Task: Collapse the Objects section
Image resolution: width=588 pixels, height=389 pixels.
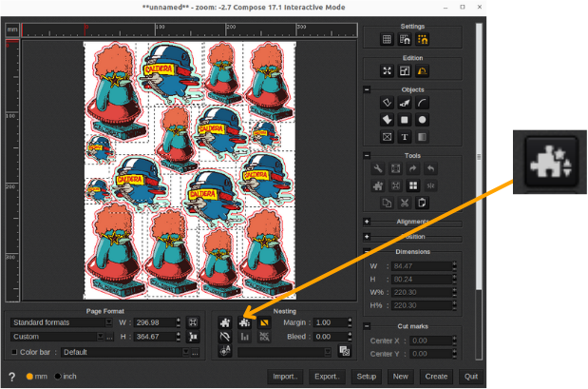Action: pyautogui.click(x=367, y=90)
